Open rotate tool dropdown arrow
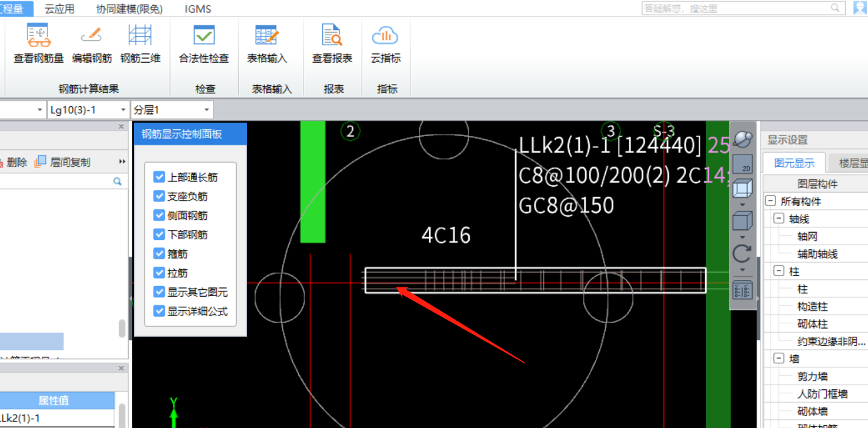 [x=743, y=270]
